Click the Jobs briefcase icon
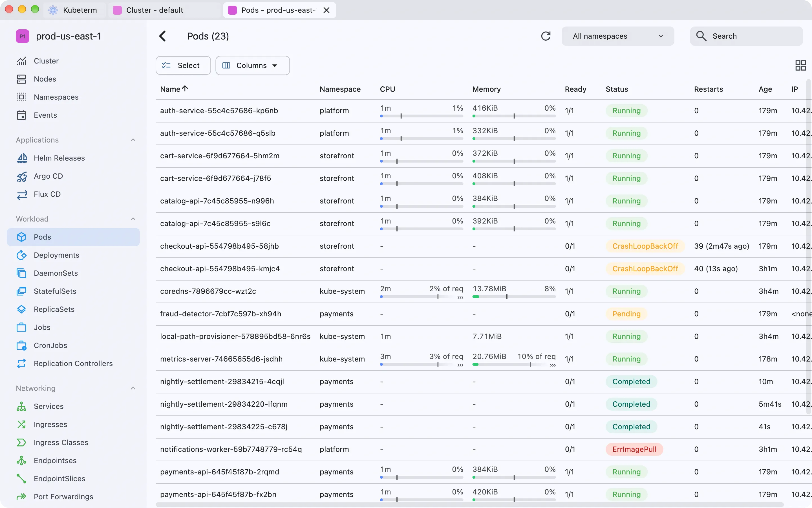The image size is (812, 508). point(21,328)
